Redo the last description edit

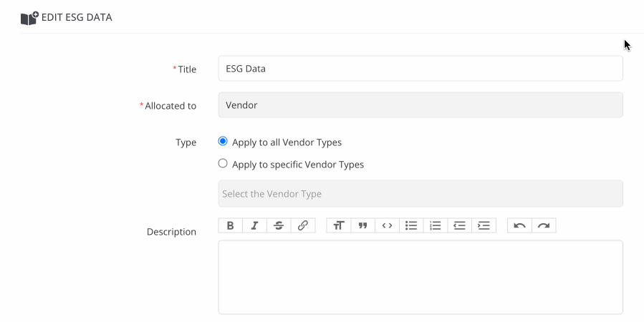(x=544, y=225)
